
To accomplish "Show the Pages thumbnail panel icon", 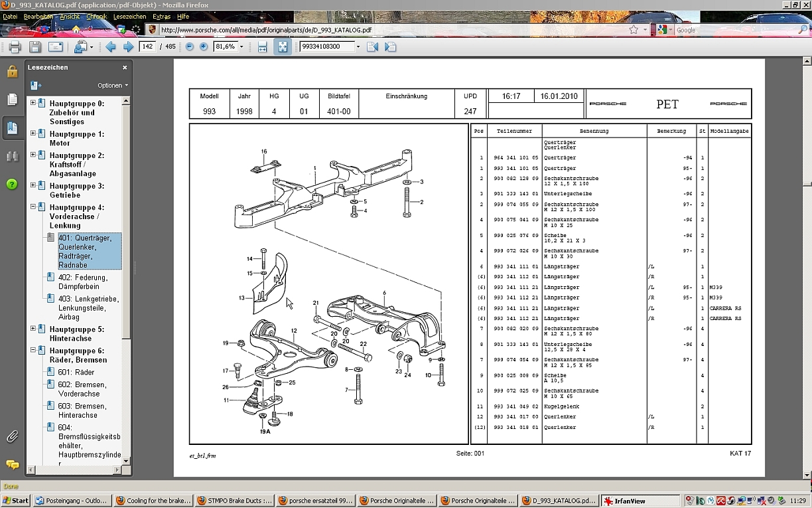I will pyautogui.click(x=13, y=100).
